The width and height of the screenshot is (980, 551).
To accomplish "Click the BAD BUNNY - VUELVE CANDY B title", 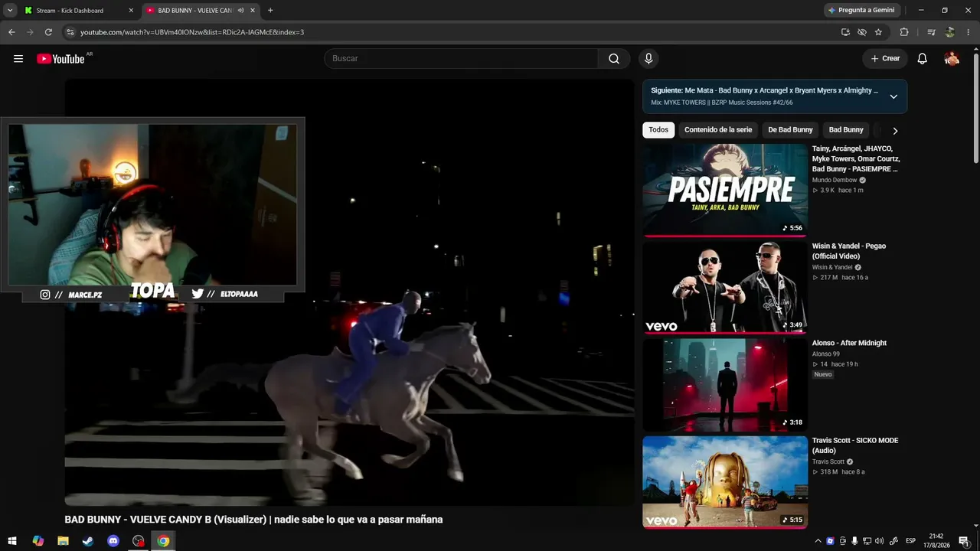I will [x=253, y=520].
